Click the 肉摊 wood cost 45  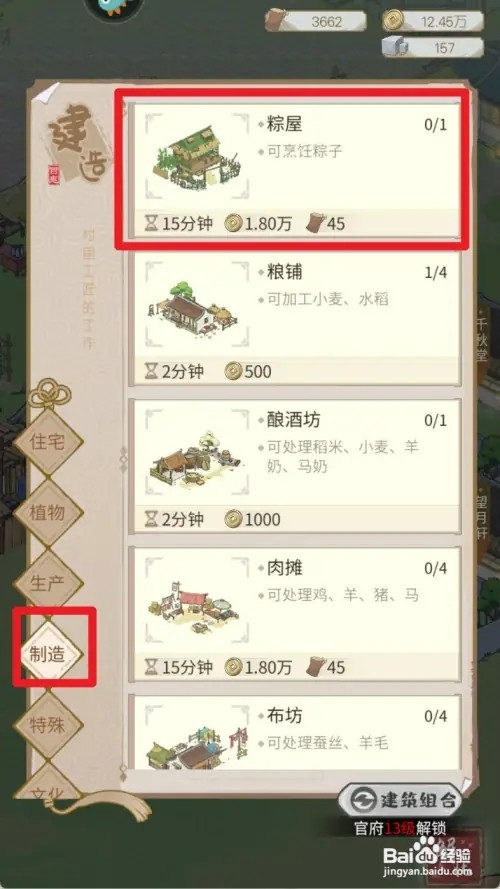point(326,667)
